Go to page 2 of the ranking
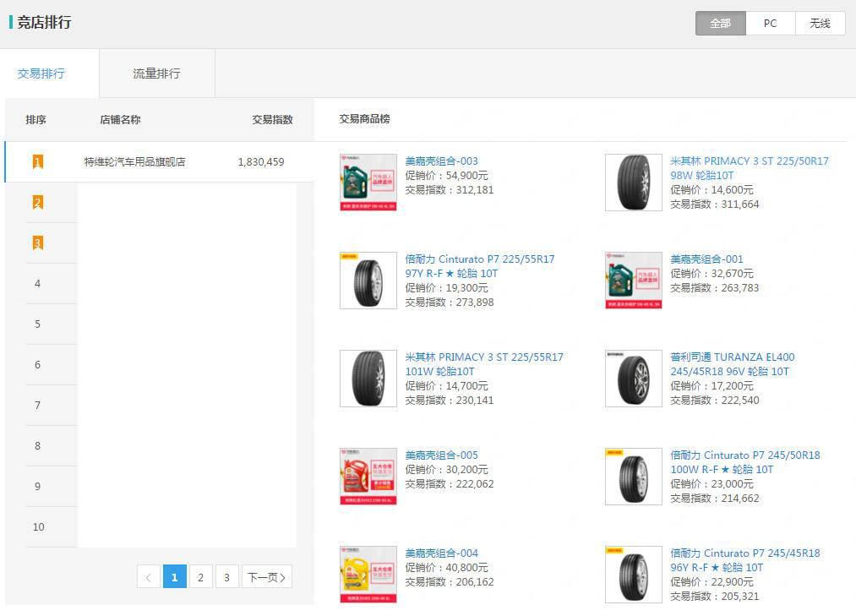This screenshot has width=856, height=616. (200, 577)
